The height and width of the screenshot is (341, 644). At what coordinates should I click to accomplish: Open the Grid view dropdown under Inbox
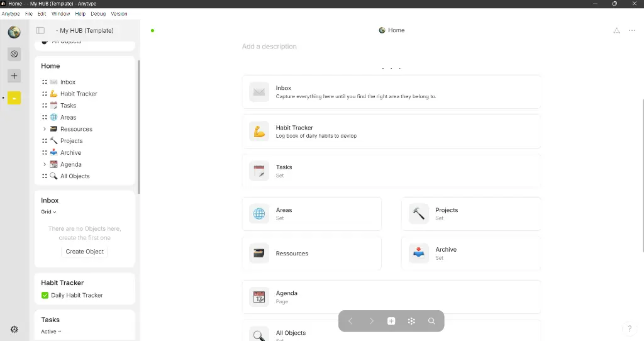(x=48, y=212)
